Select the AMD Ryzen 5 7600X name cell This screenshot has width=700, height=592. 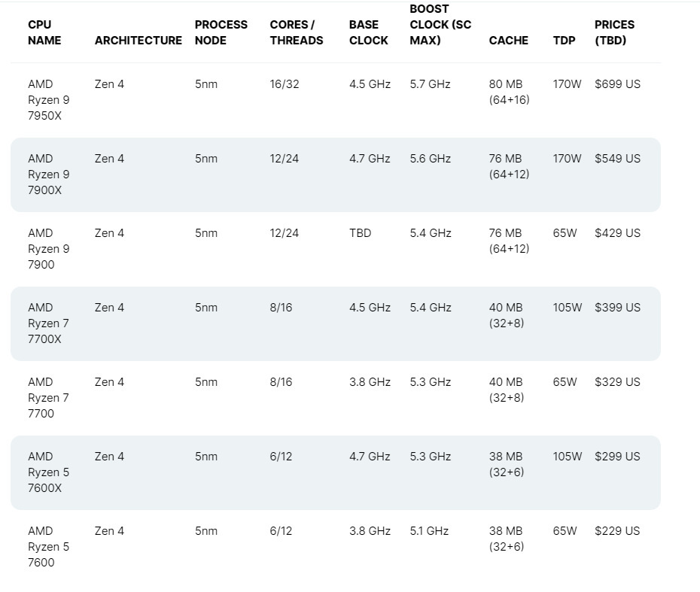coord(48,472)
